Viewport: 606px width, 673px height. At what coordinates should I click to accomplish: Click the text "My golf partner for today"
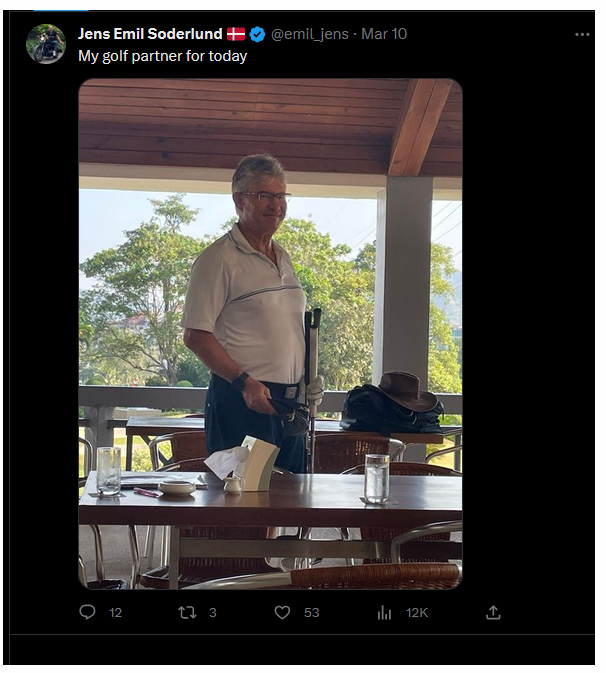pyautogui.click(x=162, y=56)
